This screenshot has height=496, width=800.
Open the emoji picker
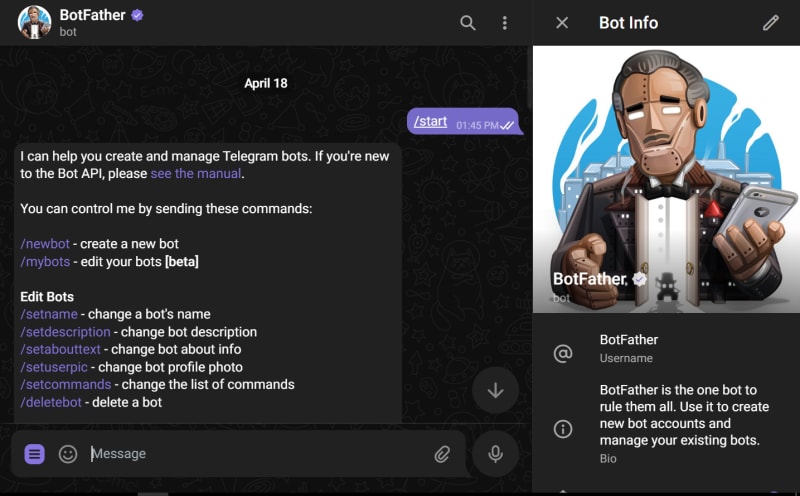(68, 454)
